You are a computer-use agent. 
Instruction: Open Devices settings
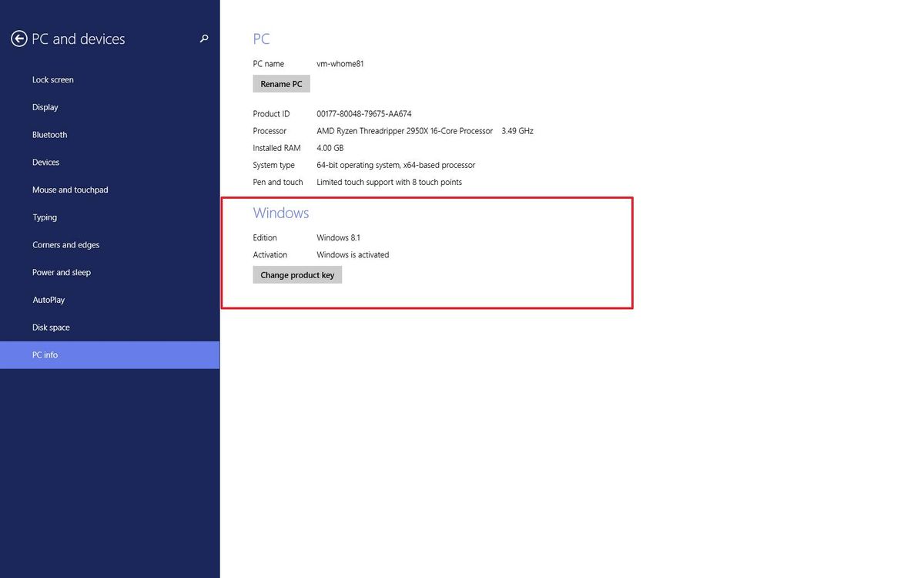45,162
